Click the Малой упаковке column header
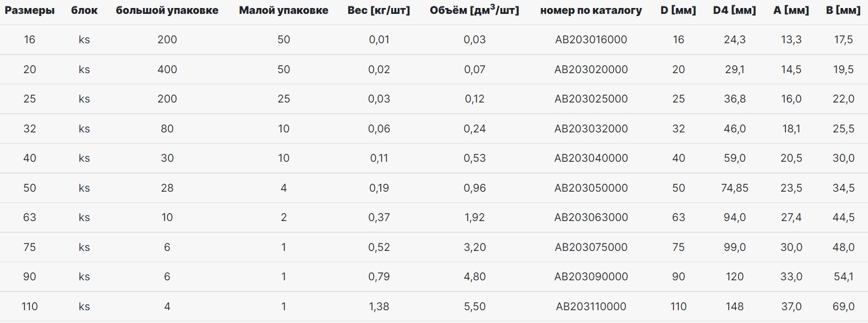This screenshot has width=868, height=323. (284, 10)
